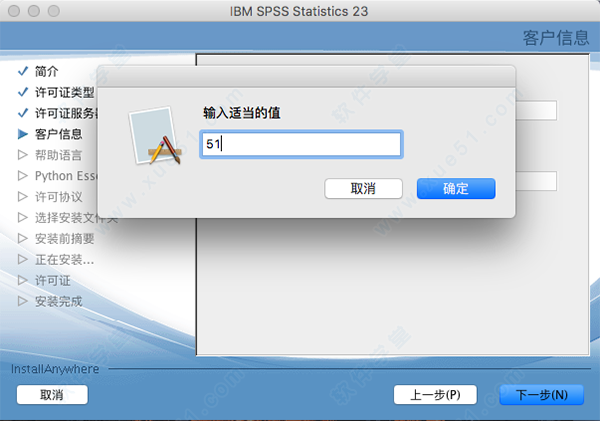Select the 许可证 step in the sidebar
This screenshot has height=421, width=600.
click(55, 281)
